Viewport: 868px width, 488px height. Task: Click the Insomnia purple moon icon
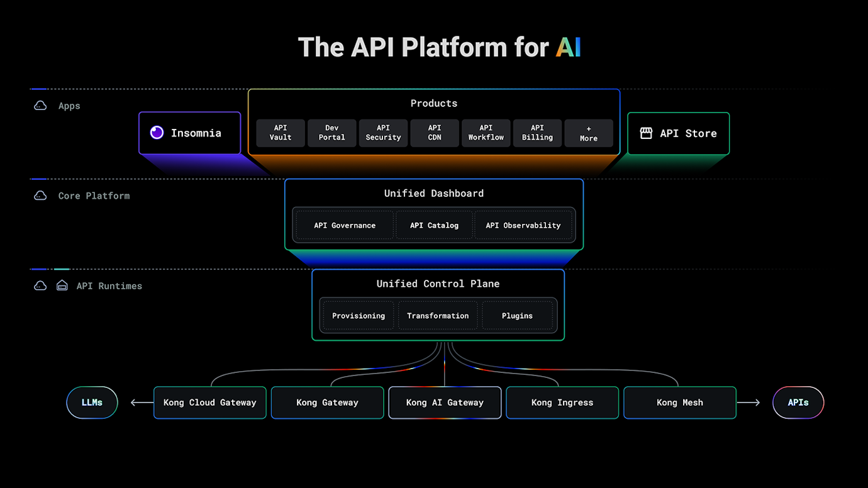(156, 133)
